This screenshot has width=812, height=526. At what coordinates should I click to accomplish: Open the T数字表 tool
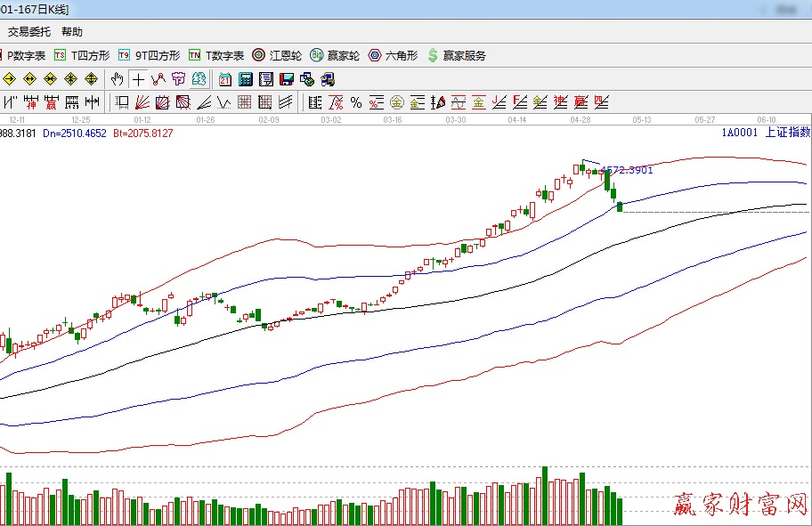[x=216, y=55]
